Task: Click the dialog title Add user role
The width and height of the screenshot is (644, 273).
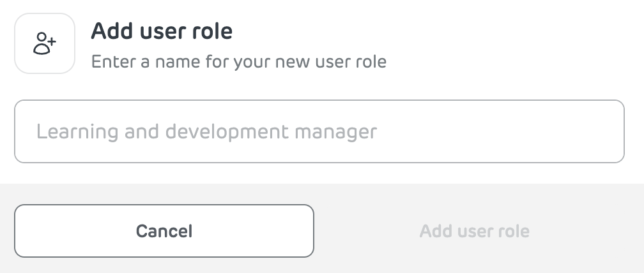Action: [x=162, y=31]
